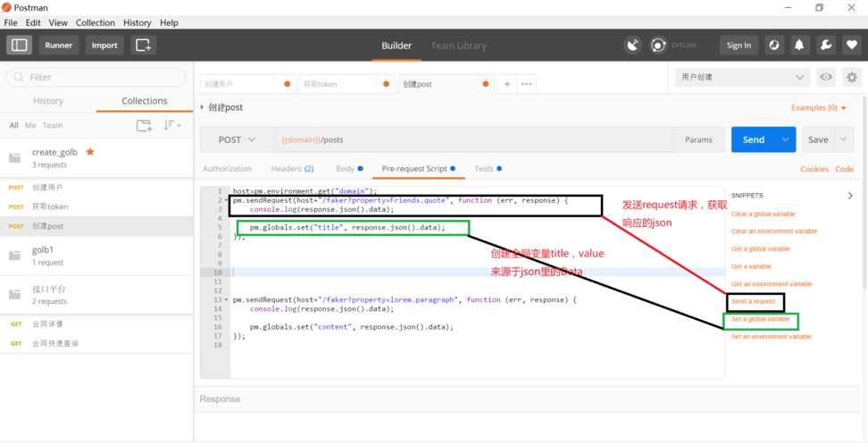This screenshot has height=446, width=868.
Task: Open the Save dropdown arrow
Action: (843, 139)
